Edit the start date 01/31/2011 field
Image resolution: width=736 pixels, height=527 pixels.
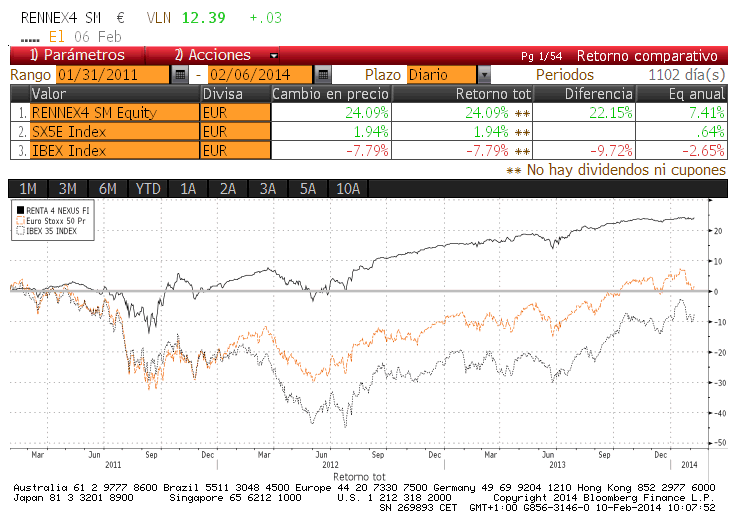point(113,75)
